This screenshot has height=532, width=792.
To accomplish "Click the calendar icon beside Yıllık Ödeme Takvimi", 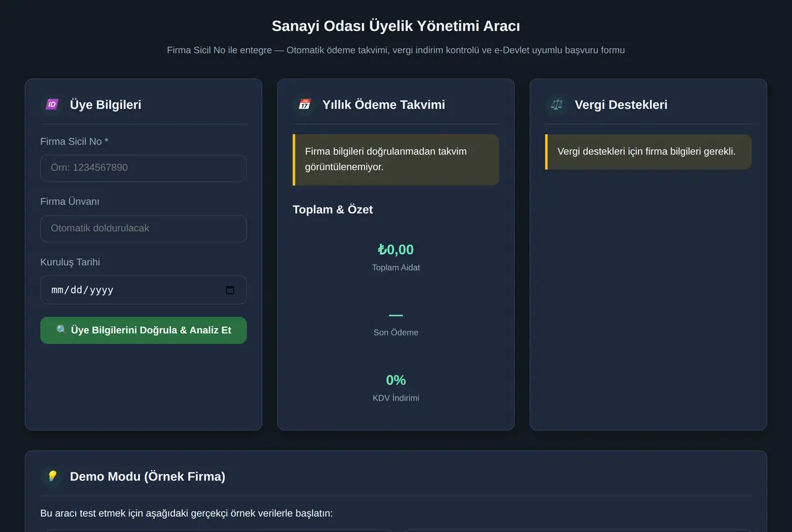I will (304, 104).
